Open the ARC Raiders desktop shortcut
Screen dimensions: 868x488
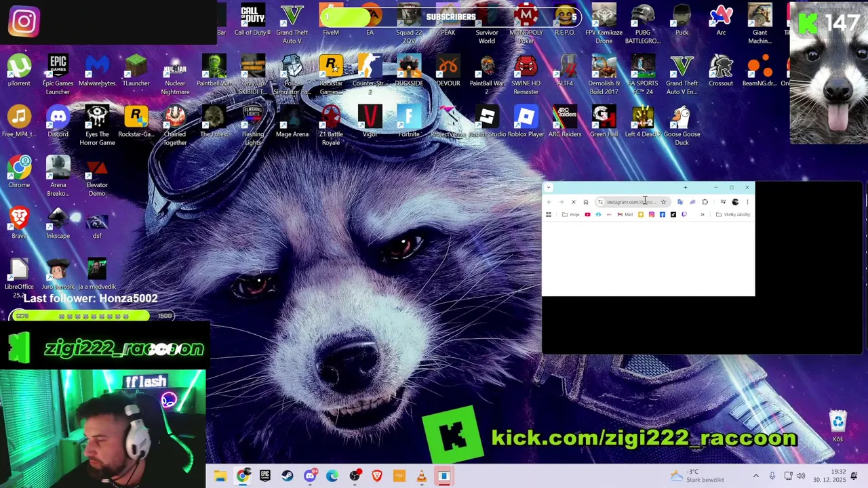click(x=565, y=122)
